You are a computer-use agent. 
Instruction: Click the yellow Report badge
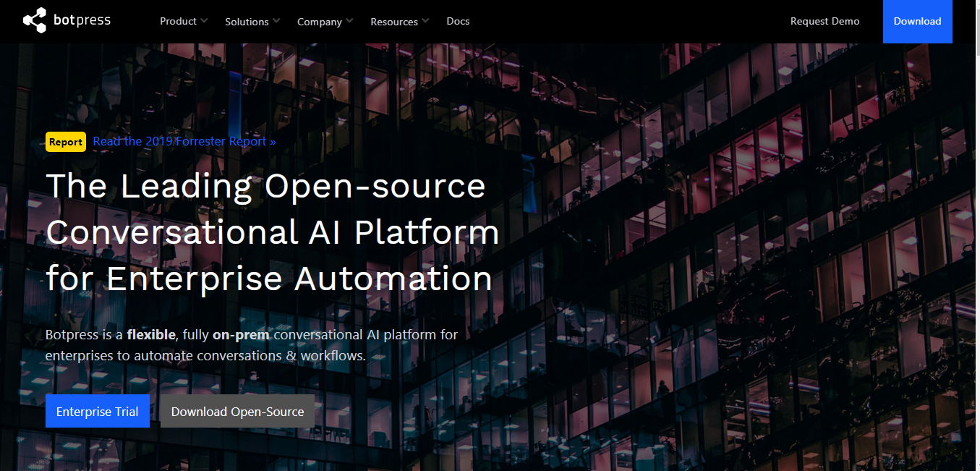[x=65, y=142]
